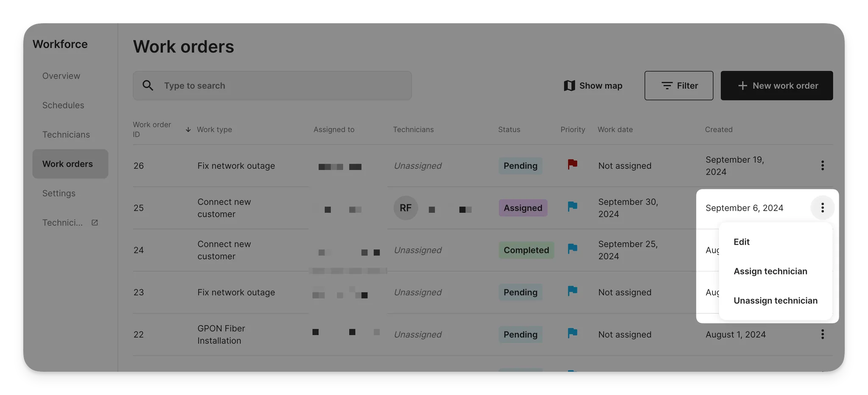Image resolution: width=868 pixels, height=395 pixels.
Task: Click the Technicians column header
Action: pyautogui.click(x=413, y=130)
